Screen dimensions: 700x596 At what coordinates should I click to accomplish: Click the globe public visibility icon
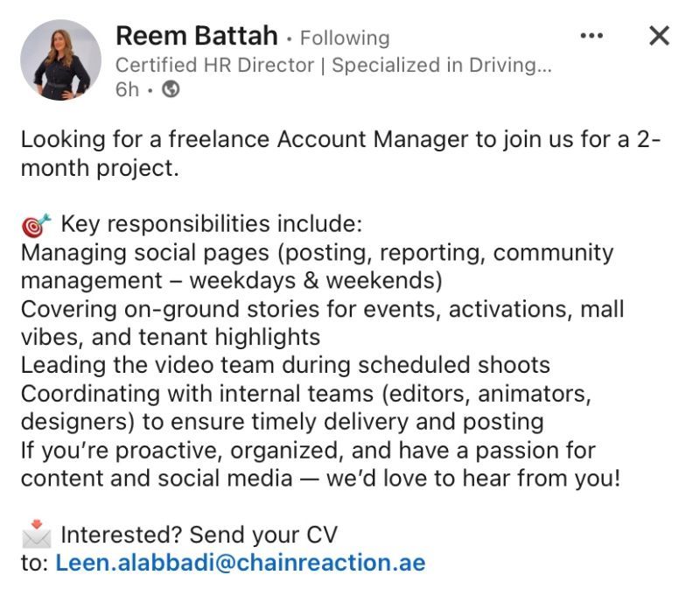pos(171,89)
